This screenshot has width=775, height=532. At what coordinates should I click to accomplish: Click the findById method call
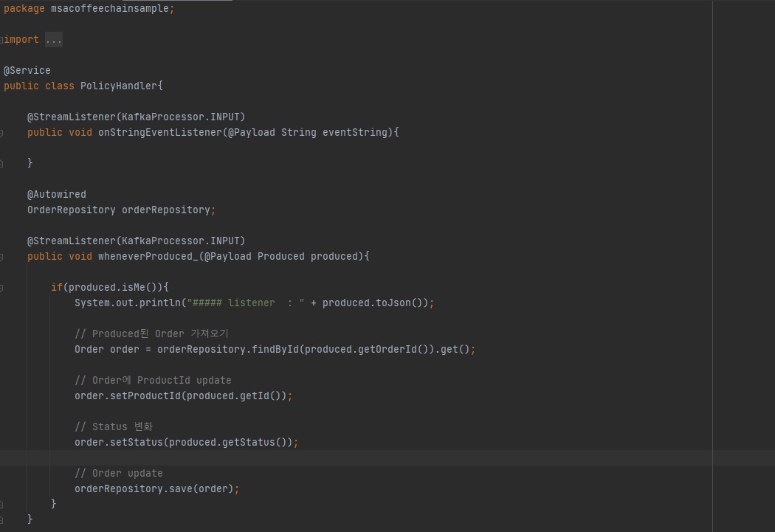(275, 349)
